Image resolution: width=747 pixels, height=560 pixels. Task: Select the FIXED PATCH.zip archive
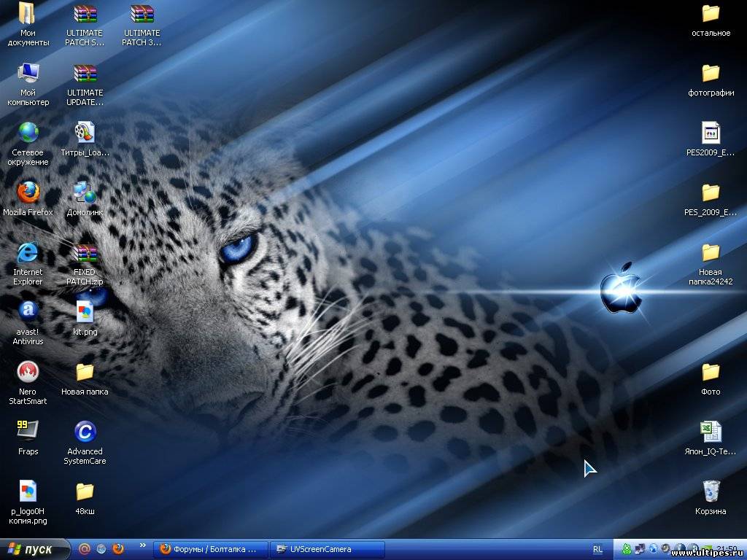click(x=85, y=254)
